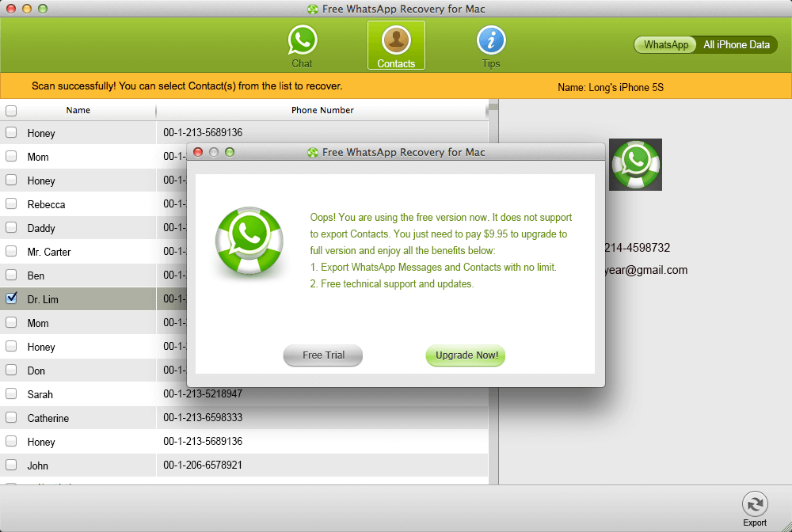Open the Tips info icon
The width and height of the screenshot is (792, 532).
pos(491,40)
